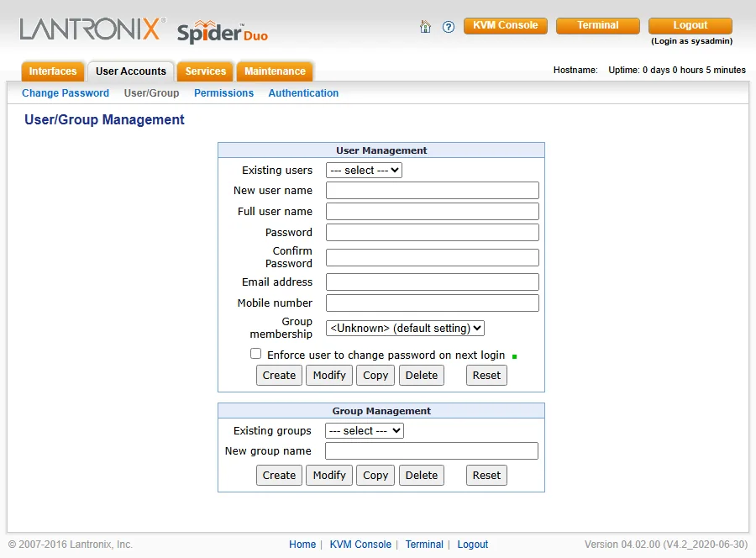Click Uptime status text
This screenshot has width=756, height=558.
click(677, 70)
